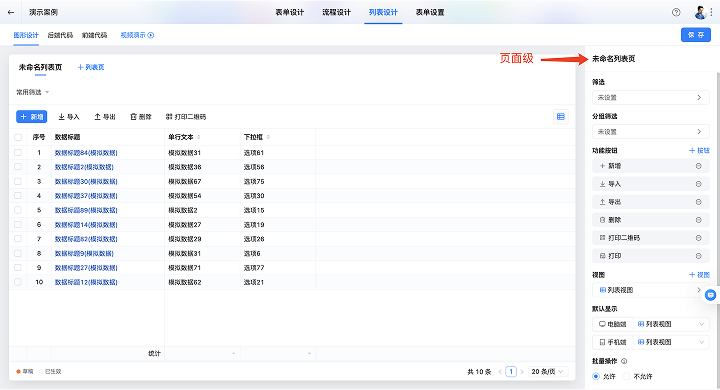Click page number 1 box
The image size is (720, 390).
[x=511, y=372]
